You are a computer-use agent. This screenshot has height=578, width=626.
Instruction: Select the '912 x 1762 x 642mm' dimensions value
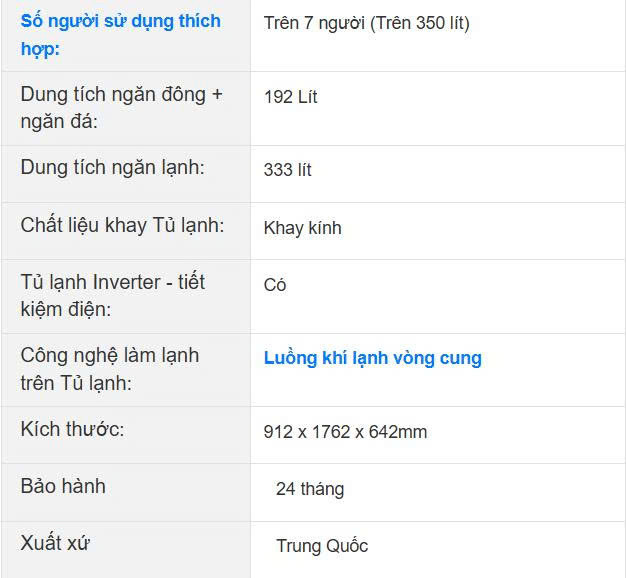pyautogui.click(x=345, y=432)
